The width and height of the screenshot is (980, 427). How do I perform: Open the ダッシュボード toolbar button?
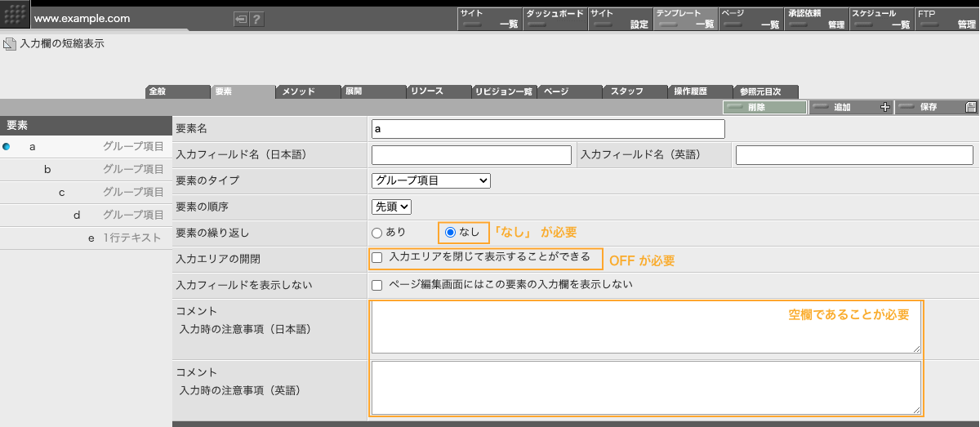point(554,19)
